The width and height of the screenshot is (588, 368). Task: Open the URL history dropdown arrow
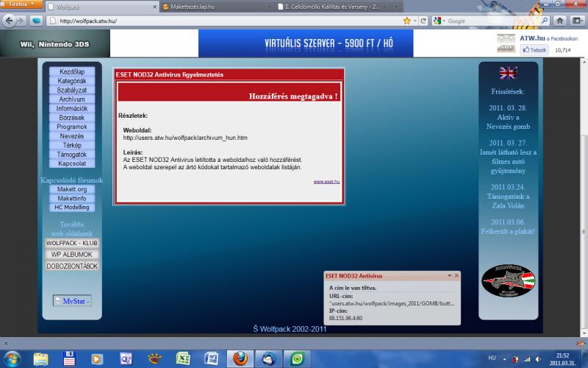click(x=413, y=21)
